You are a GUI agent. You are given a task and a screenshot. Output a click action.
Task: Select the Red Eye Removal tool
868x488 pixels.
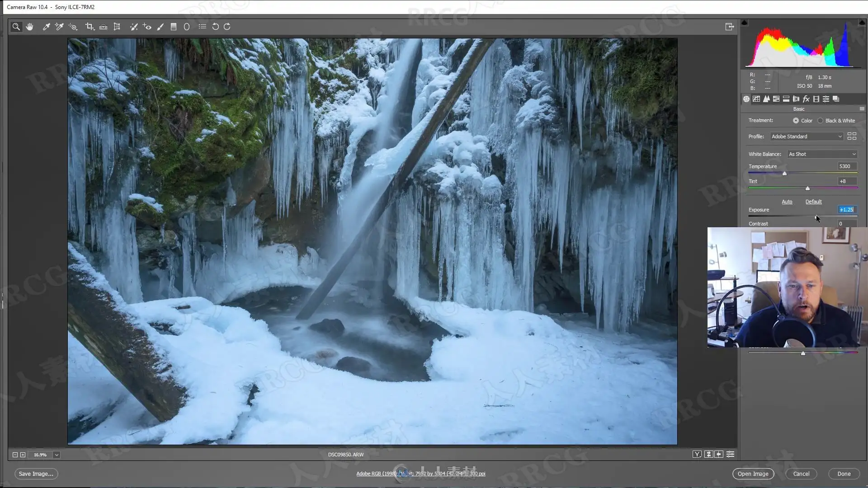(147, 27)
